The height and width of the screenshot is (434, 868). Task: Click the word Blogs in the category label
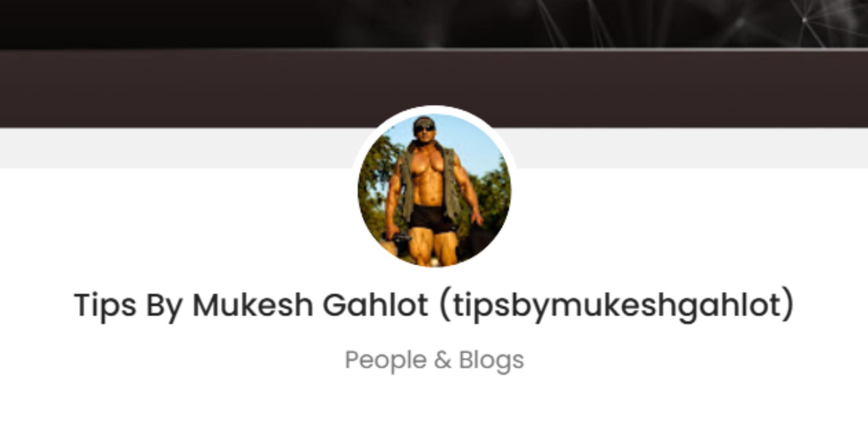click(x=492, y=360)
